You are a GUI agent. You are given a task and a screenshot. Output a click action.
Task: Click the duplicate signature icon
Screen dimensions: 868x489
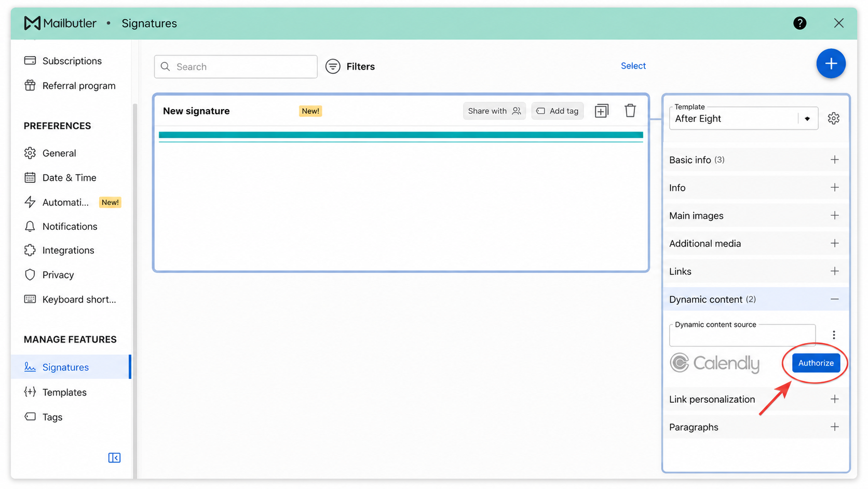click(601, 111)
